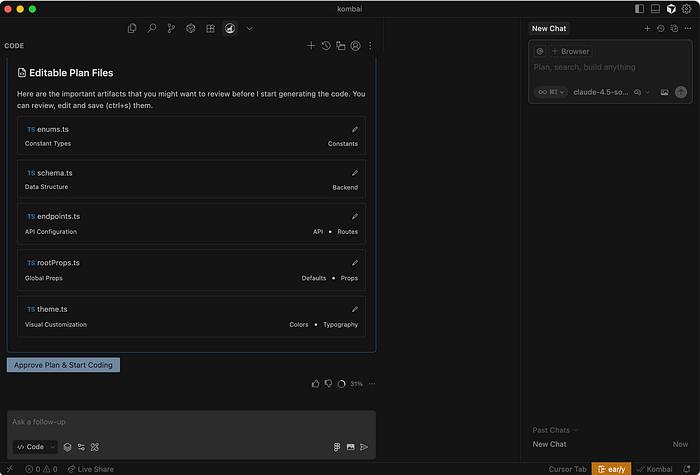
Task: Open the Explorer files icon
Action: tap(132, 28)
